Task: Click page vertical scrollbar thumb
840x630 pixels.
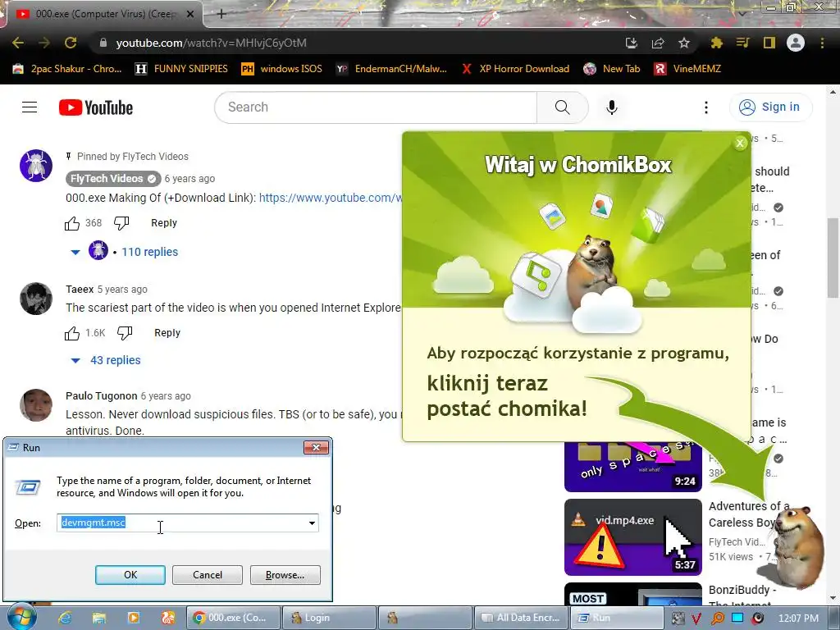Action: [833, 257]
